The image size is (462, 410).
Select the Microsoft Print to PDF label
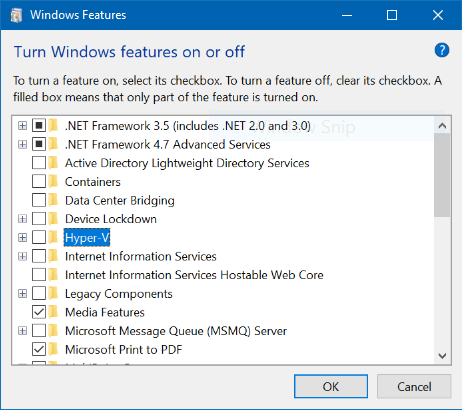[124, 350]
